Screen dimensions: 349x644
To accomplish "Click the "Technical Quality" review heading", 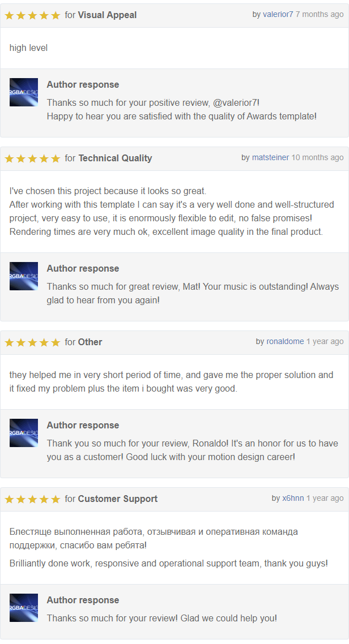I will click(115, 158).
